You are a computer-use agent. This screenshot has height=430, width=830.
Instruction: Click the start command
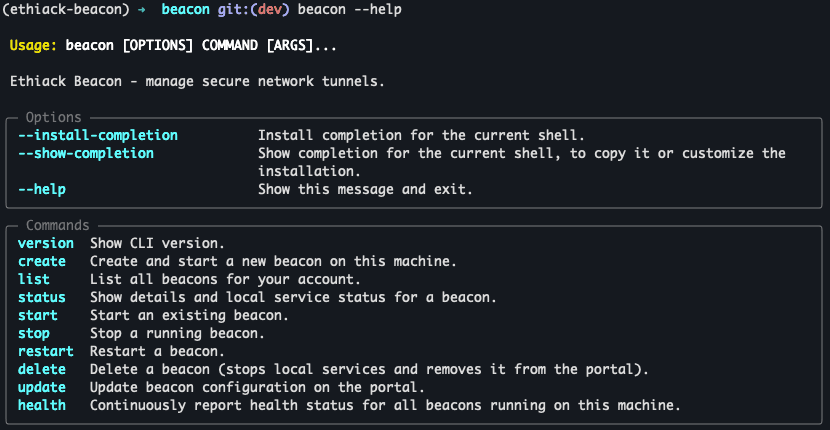point(38,316)
